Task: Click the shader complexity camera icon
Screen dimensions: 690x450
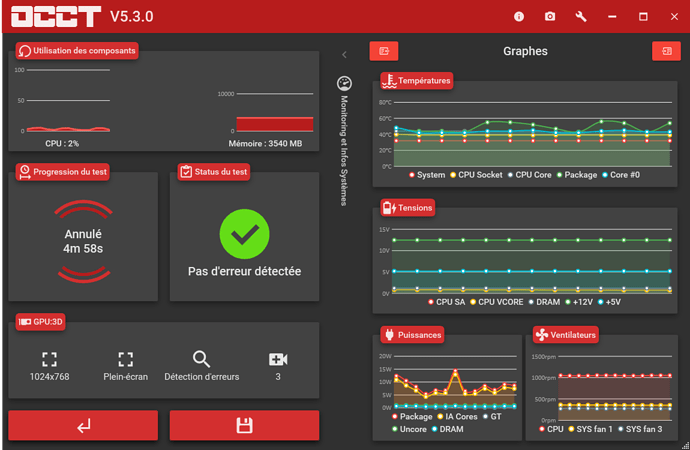Action: click(x=278, y=359)
